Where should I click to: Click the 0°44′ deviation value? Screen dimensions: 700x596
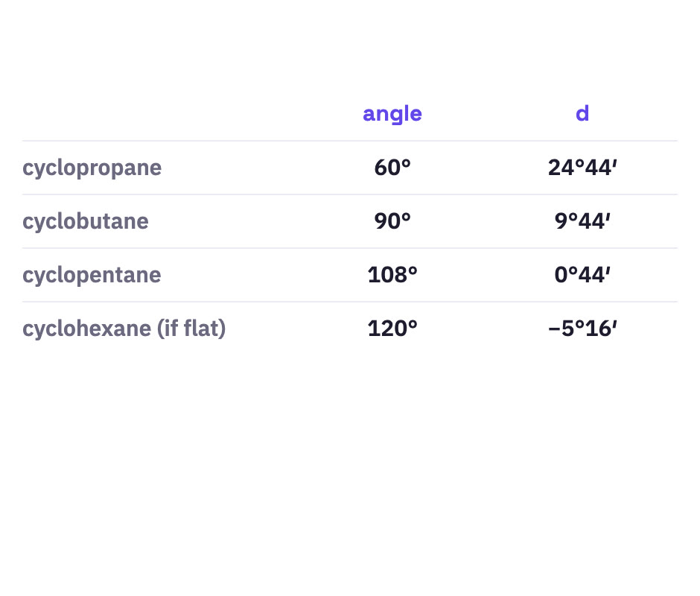point(582,275)
